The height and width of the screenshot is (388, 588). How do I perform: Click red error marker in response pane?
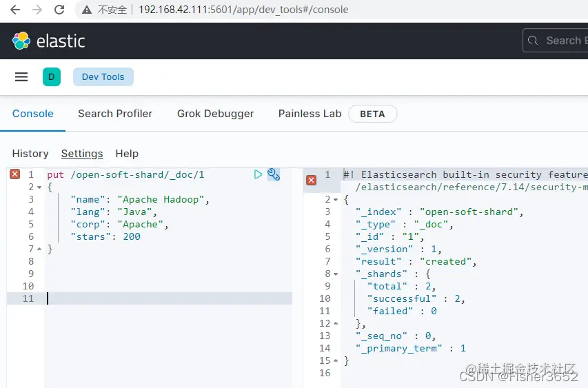coord(312,181)
